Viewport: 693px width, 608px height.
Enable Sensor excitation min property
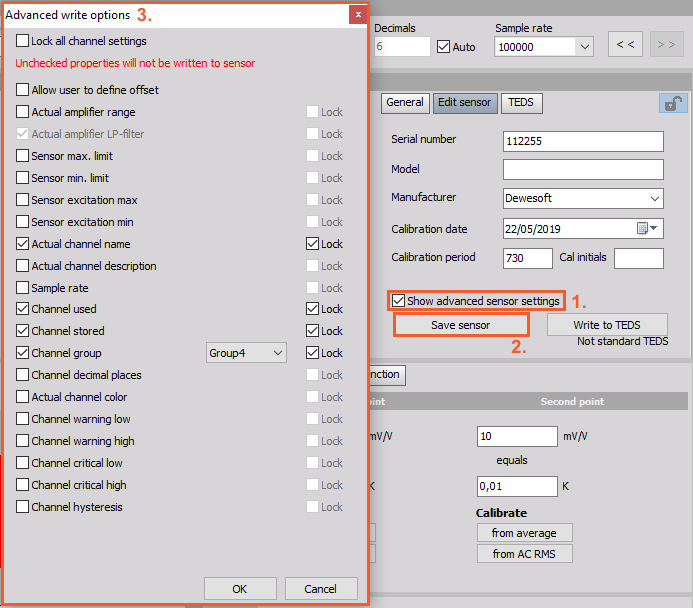[23, 221]
